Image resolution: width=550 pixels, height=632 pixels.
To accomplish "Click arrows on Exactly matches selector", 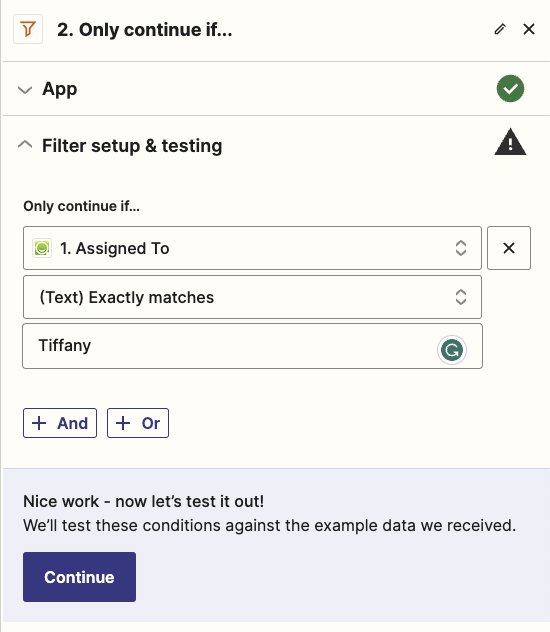I will (x=461, y=297).
